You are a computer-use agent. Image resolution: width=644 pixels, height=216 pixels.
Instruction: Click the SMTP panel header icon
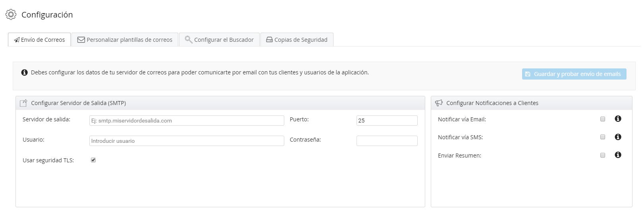point(23,103)
